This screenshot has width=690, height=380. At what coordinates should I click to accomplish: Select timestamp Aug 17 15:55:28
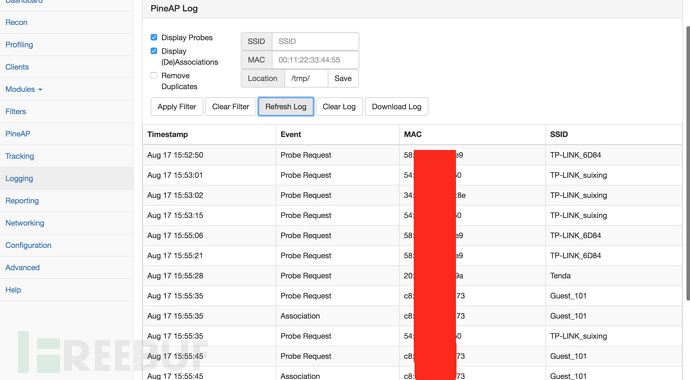[175, 276]
